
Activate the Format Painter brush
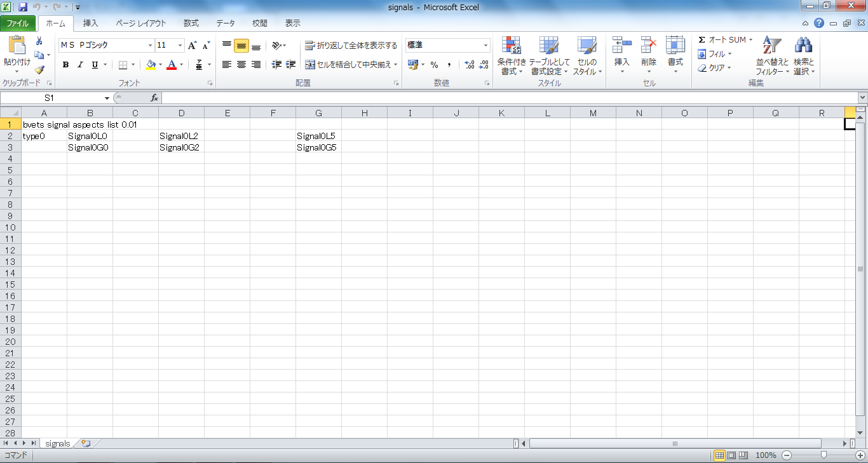point(39,69)
